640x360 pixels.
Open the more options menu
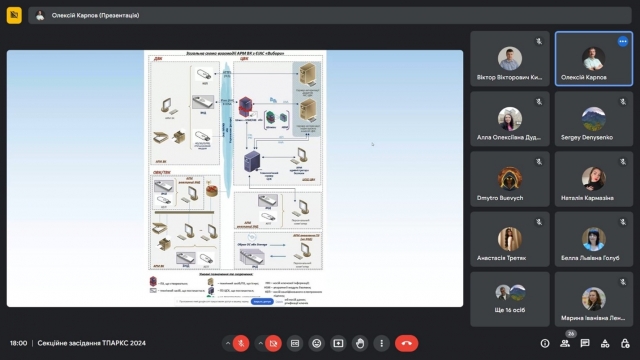coord(382,343)
